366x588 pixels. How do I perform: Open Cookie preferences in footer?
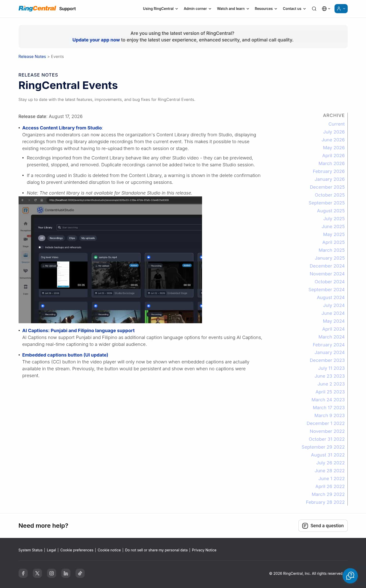[x=77, y=550]
